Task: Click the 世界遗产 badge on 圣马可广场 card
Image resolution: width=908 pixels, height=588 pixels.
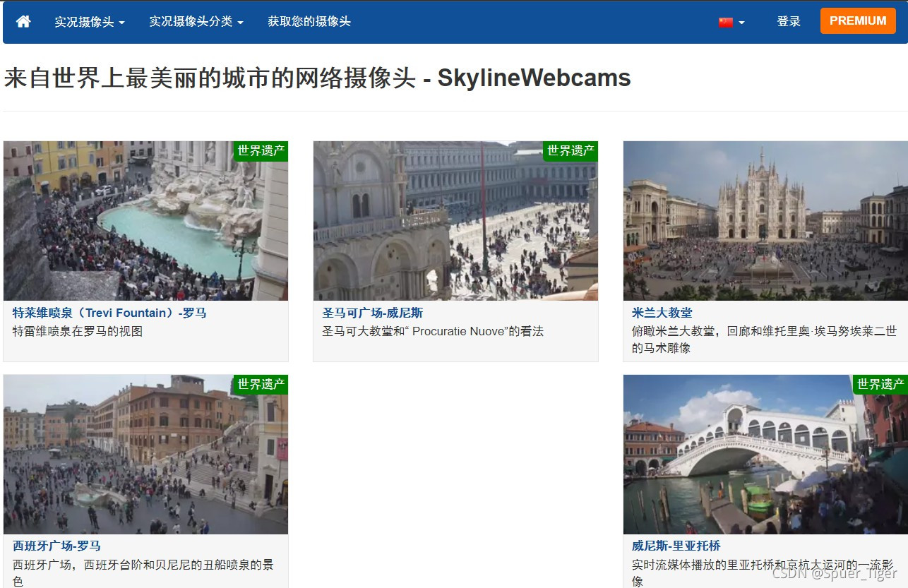Action: [x=571, y=150]
